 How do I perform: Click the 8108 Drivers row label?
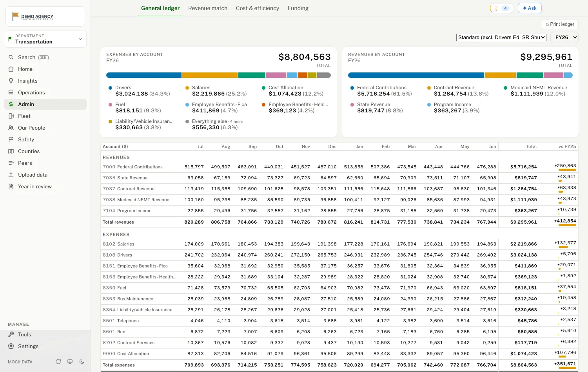tap(117, 255)
